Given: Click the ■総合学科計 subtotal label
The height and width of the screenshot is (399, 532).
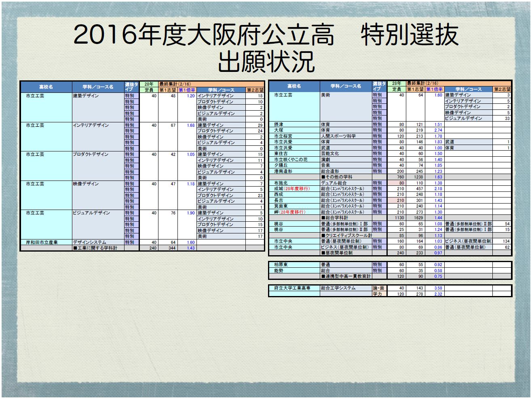Looking at the screenshot, I should [x=346, y=218].
